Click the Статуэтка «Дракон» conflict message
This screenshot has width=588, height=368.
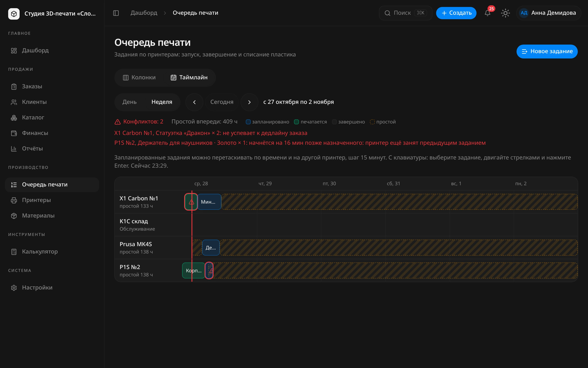pyautogui.click(x=211, y=133)
